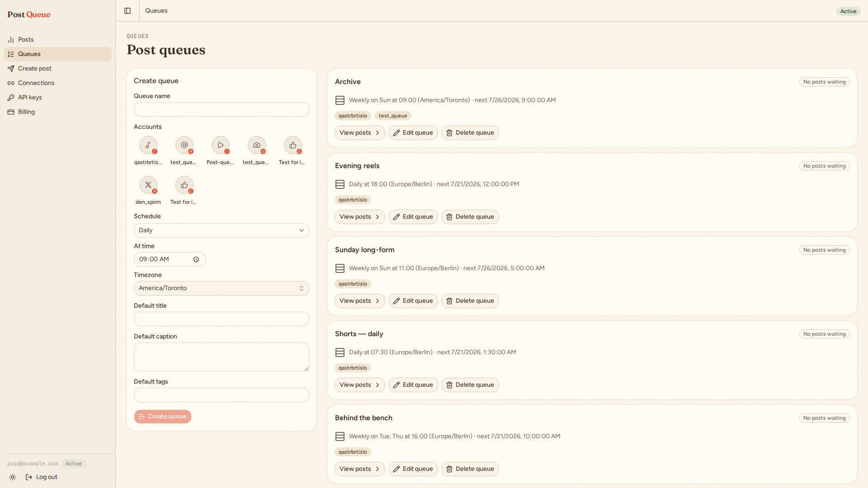View posts of Evening reels queue
Screen dimensions: 868x488
tap(360, 217)
